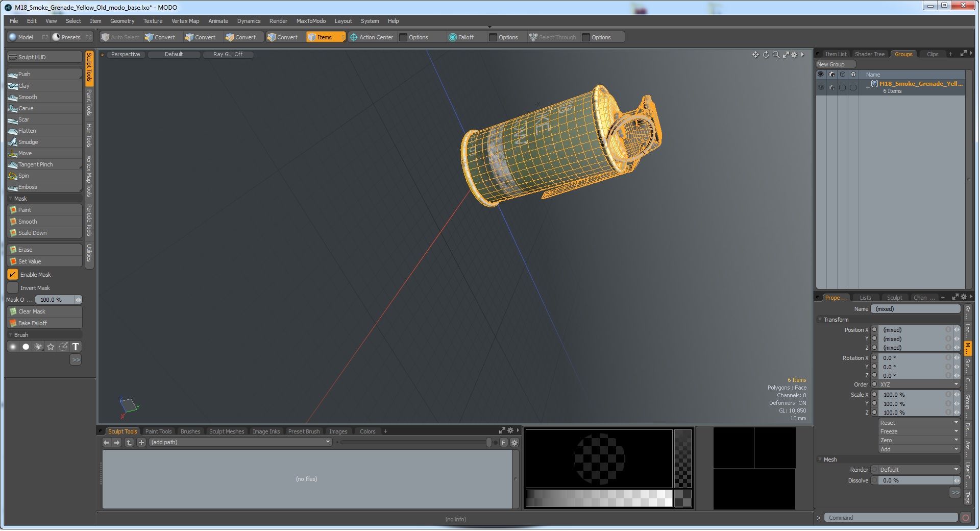Open the Geometry menu
The image size is (980, 531).
122,21
